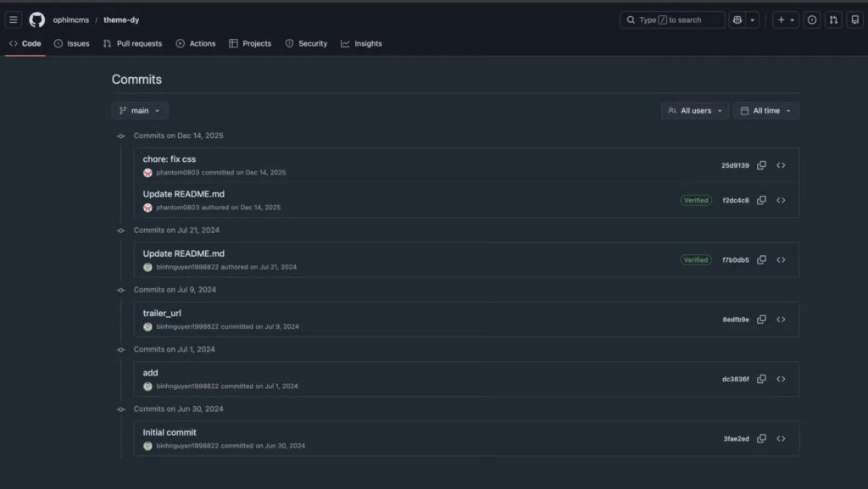
Task: Open the issues icon in top bar
Action: [x=812, y=19]
